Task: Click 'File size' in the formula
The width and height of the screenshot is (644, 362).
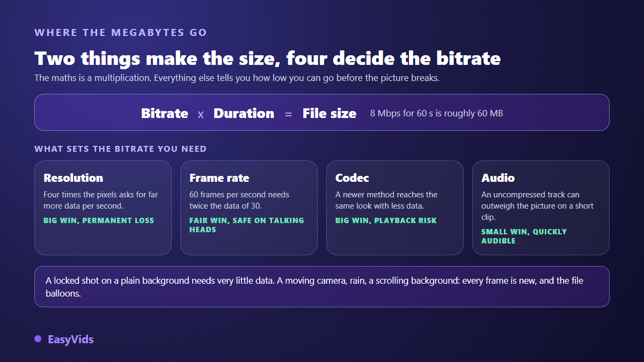Action: [330, 113]
